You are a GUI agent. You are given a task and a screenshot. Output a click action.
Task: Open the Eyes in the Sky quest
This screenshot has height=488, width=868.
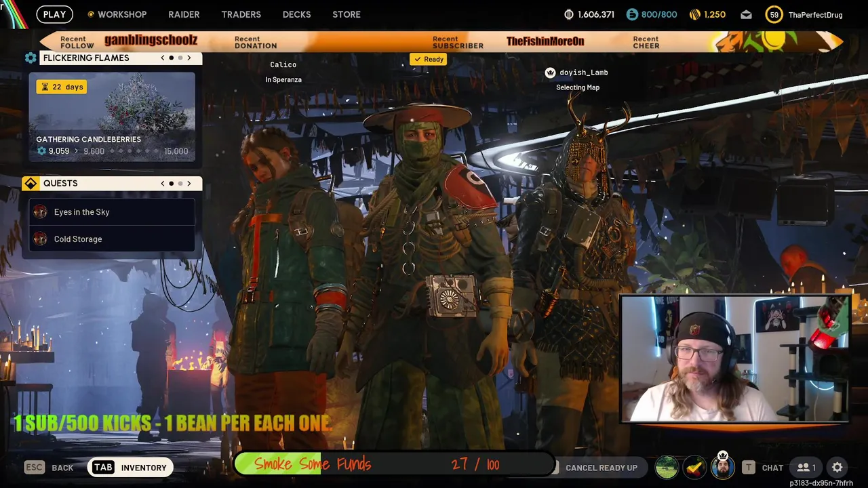112,211
